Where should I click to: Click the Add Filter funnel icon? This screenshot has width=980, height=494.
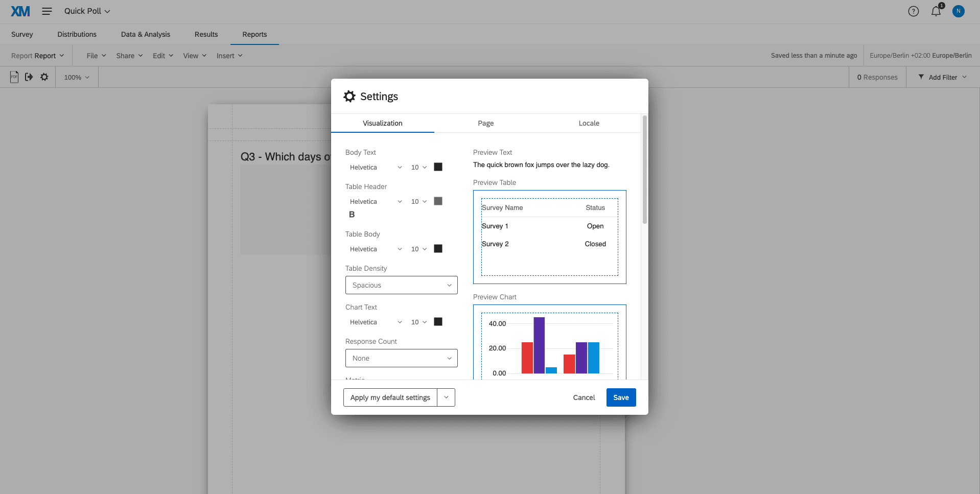(921, 77)
